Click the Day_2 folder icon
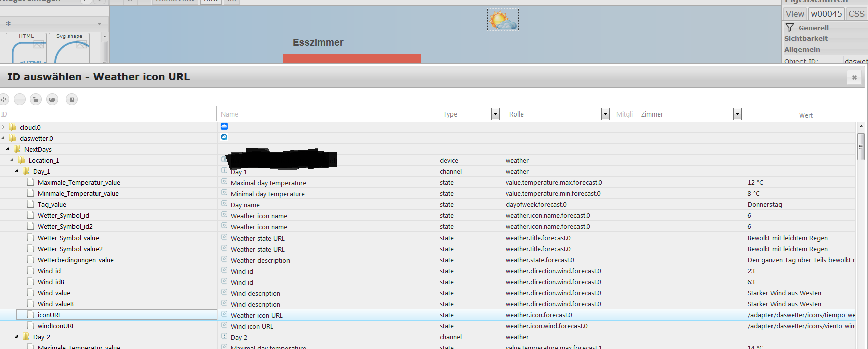This screenshot has height=349, width=868. coord(26,337)
